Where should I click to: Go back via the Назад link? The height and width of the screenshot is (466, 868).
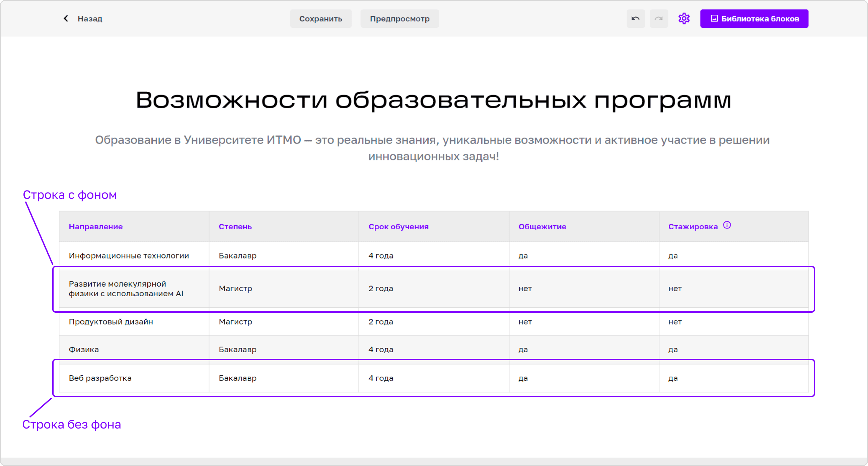coord(90,18)
